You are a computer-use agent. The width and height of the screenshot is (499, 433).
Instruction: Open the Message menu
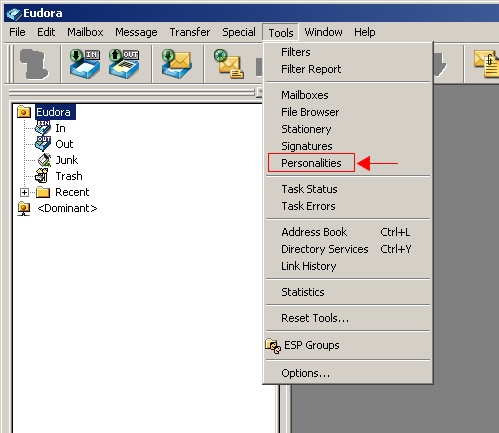(136, 32)
